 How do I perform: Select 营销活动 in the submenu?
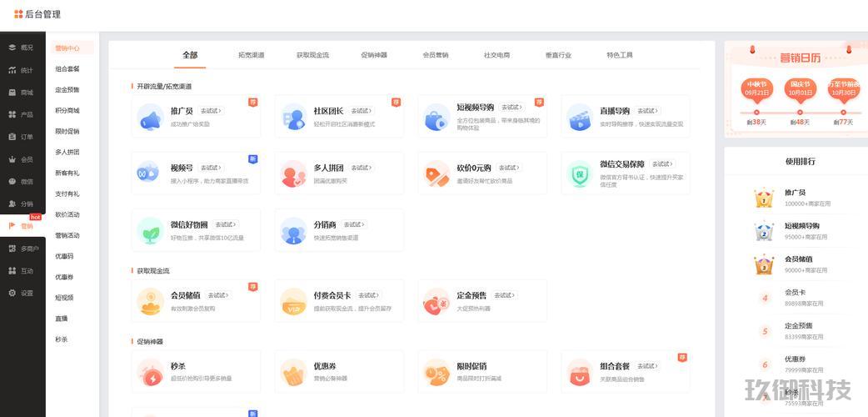pyautogui.click(x=67, y=236)
